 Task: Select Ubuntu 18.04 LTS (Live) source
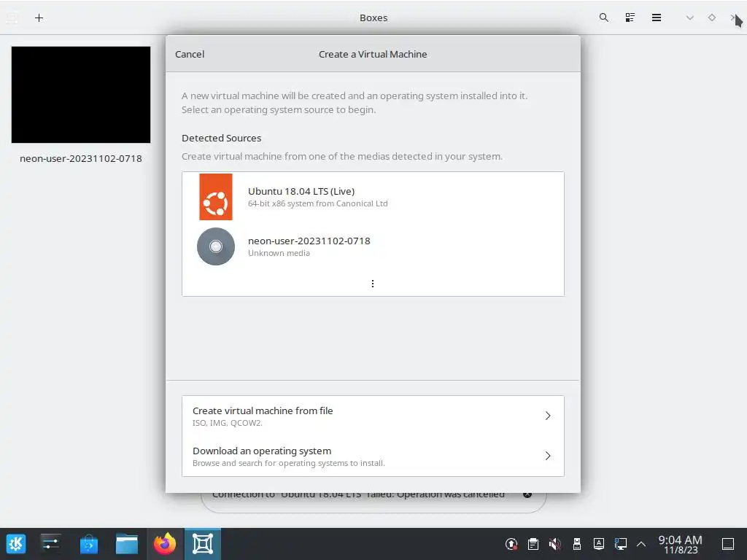pyautogui.click(x=373, y=197)
